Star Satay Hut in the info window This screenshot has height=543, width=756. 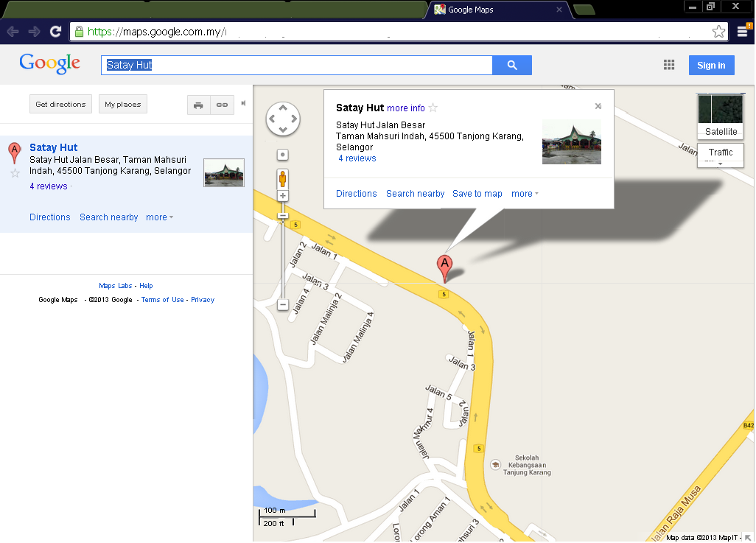433,108
